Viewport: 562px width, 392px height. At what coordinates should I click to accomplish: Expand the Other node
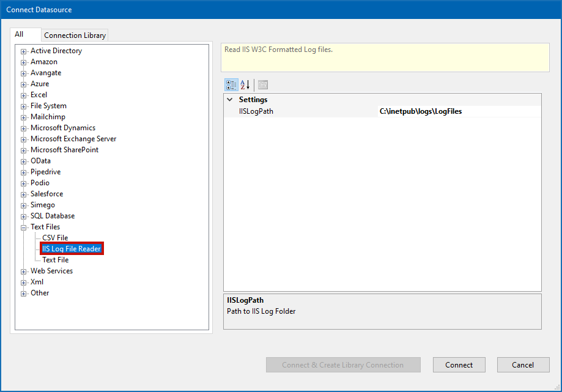point(24,294)
